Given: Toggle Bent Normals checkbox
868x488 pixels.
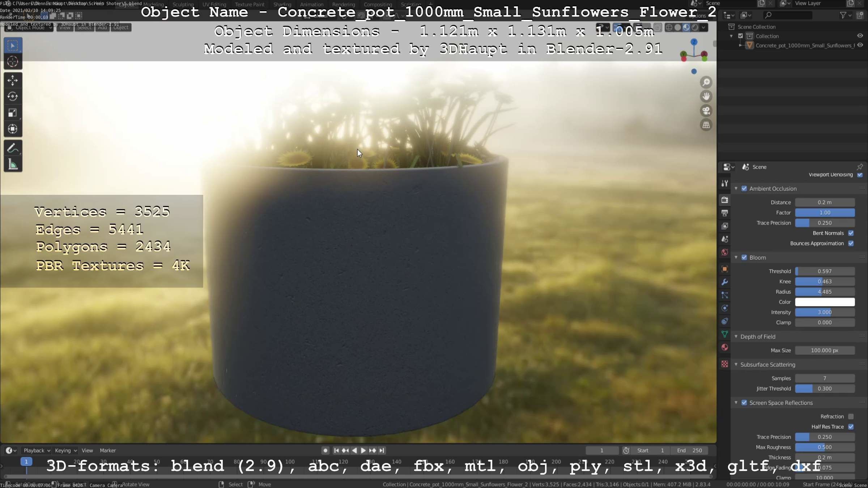Looking at the screenshot, I should [x=851, y=233].
